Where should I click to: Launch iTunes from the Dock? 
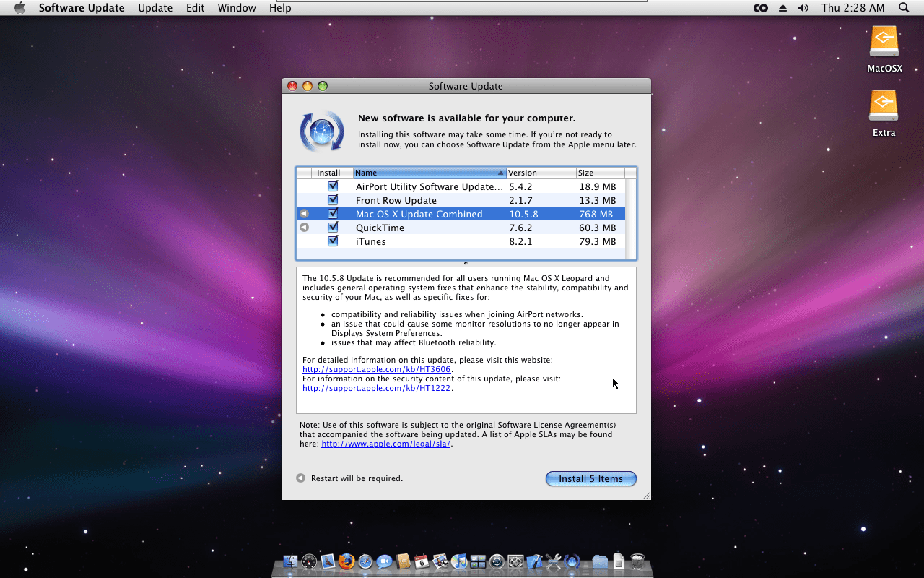tap(459, 561)
